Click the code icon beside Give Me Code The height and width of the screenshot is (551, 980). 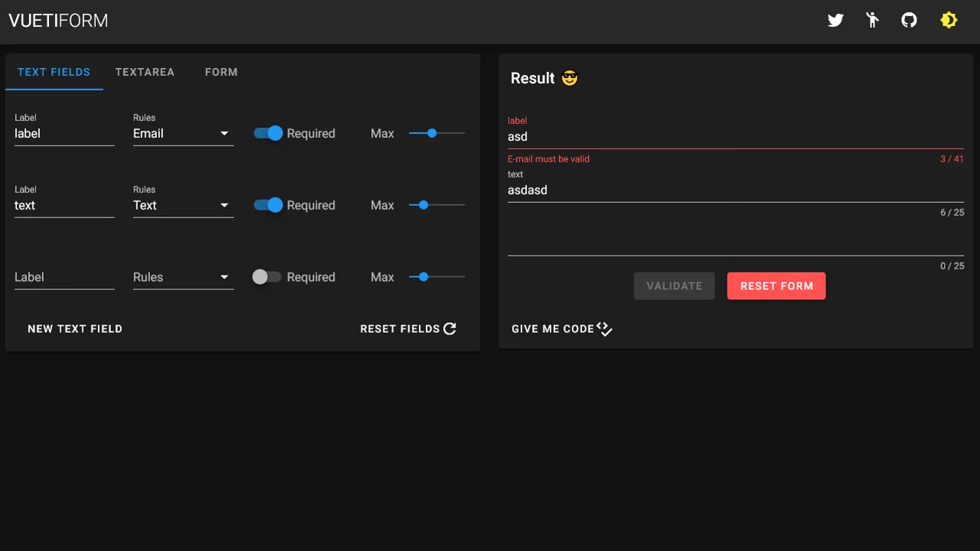click(604, 329)
